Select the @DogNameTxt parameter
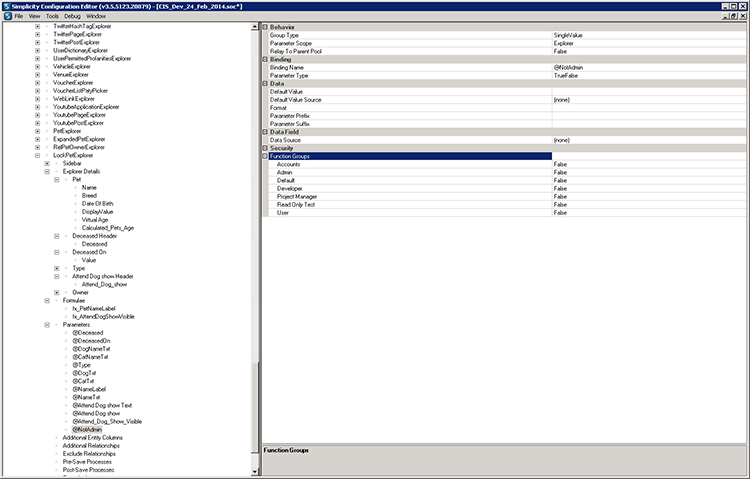This screenshot has height=479, width=750. pos(91,349)
